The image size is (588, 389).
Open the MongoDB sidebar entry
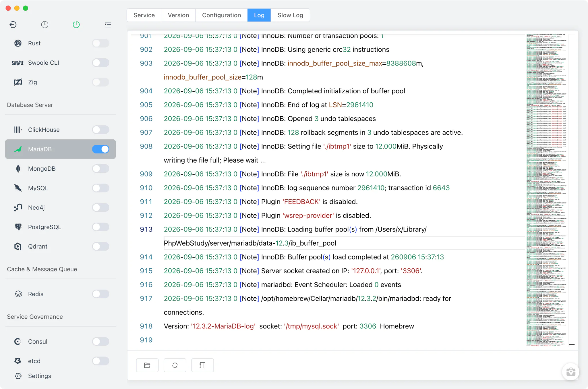click(x=60, y=169)
